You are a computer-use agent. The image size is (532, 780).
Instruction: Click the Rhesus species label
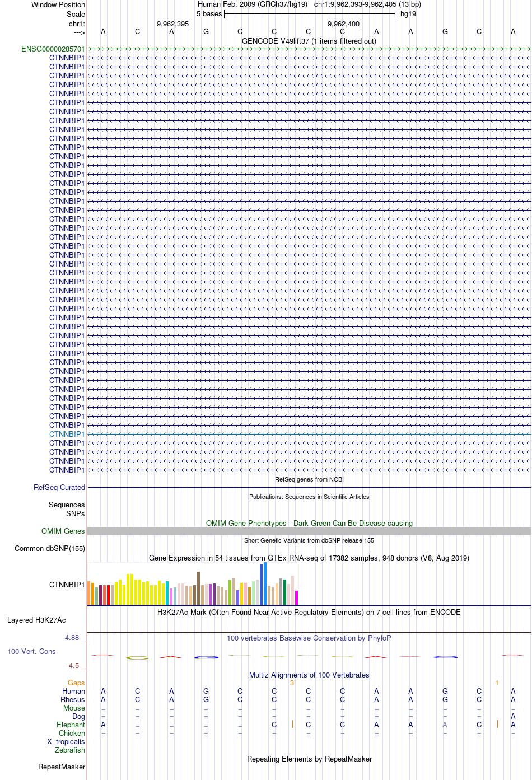[73, 699]
